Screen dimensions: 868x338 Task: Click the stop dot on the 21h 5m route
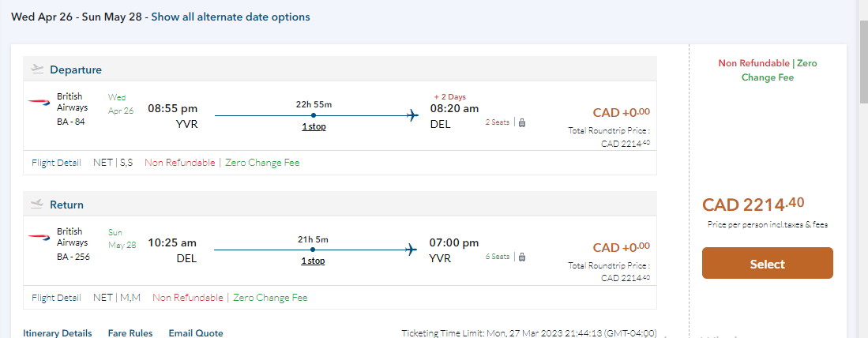coord(314,250)
